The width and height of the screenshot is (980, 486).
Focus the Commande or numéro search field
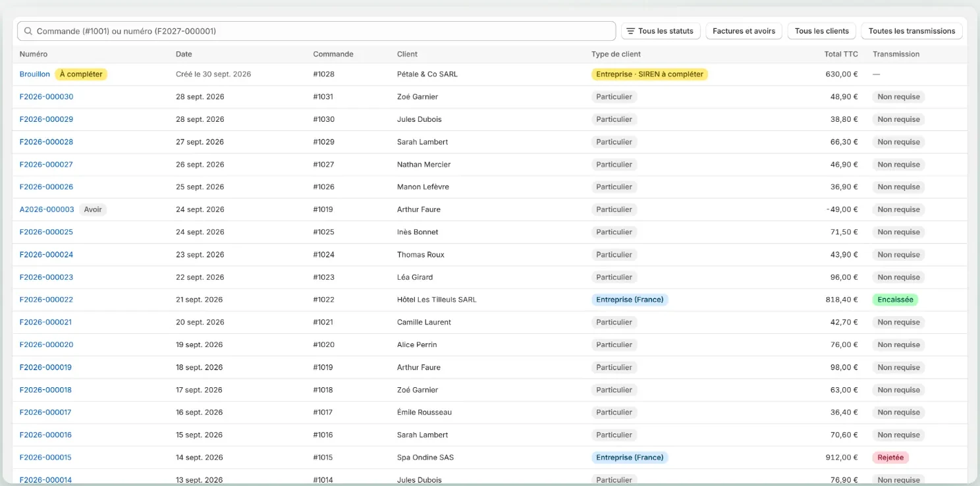click(x=317, y=31)
